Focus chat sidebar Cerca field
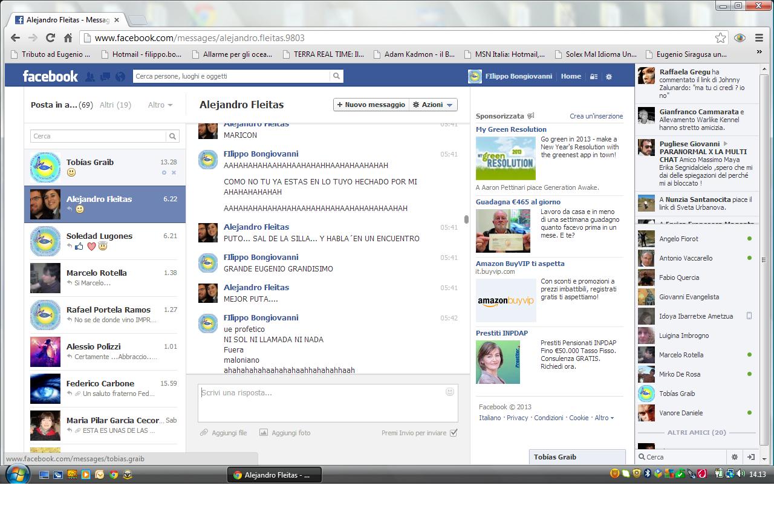 pyautogui.click(x=682, y=457)
